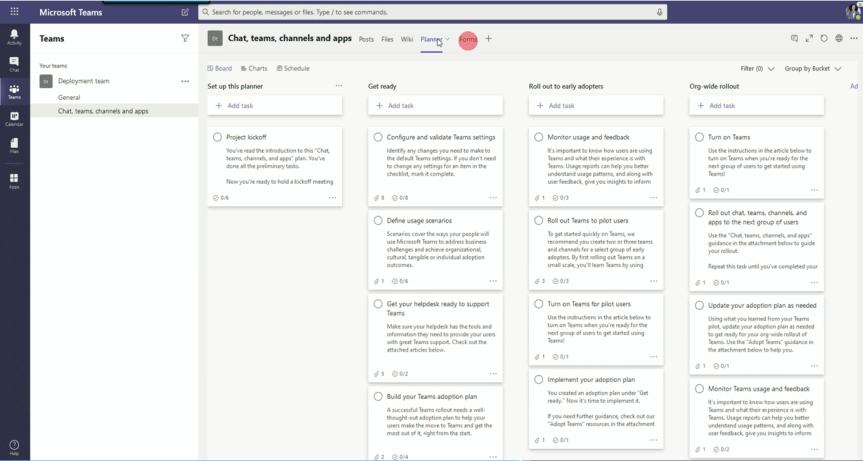
Task: Open the Calendar app icon
Action: click(14, 119)
